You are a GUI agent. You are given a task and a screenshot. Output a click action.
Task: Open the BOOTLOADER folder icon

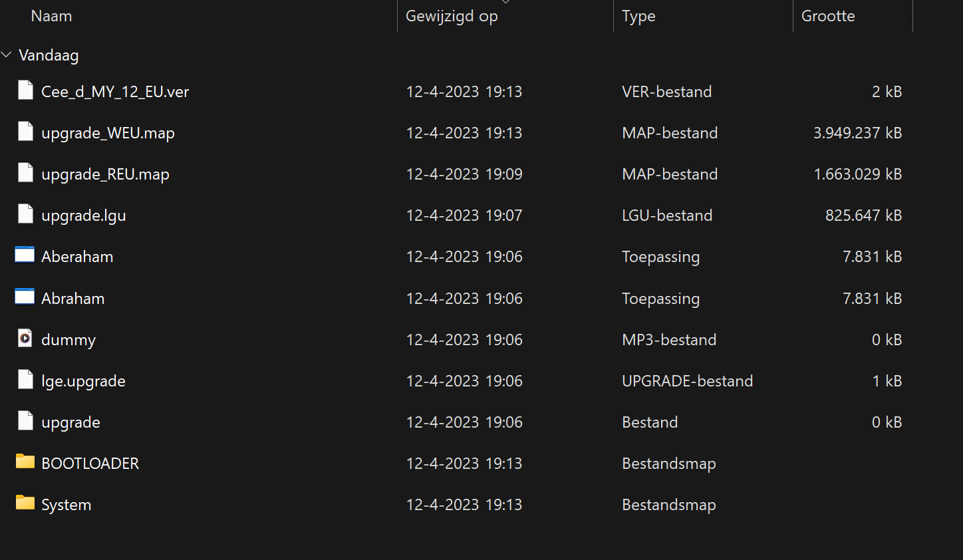coord(25,462)
